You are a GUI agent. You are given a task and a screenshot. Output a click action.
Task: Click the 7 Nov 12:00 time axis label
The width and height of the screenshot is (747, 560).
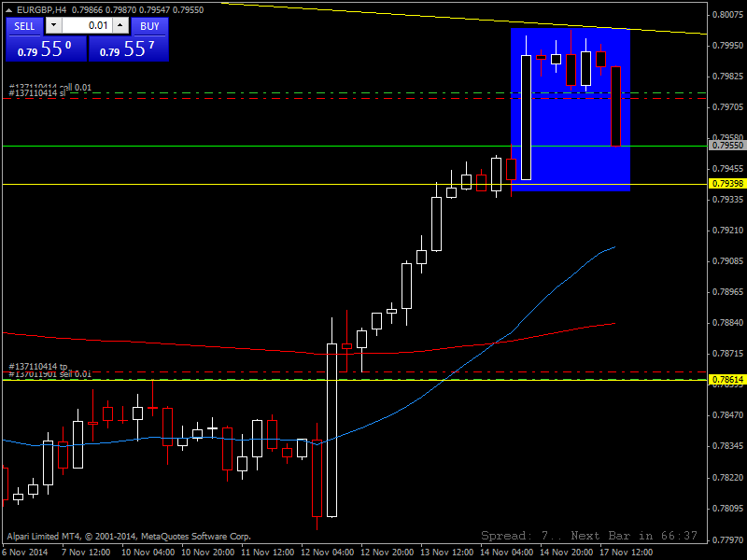(x=86, y=553)
